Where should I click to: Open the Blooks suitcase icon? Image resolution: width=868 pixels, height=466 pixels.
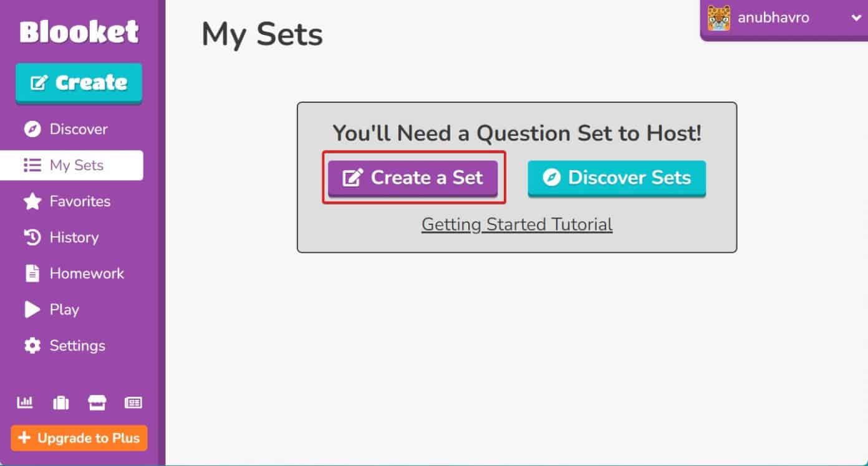[61, 403]
